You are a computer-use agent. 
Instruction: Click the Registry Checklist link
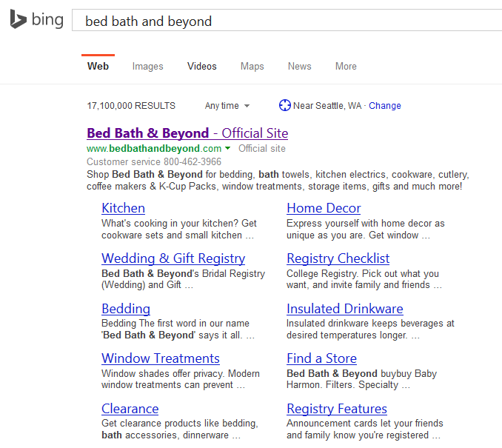338,258
